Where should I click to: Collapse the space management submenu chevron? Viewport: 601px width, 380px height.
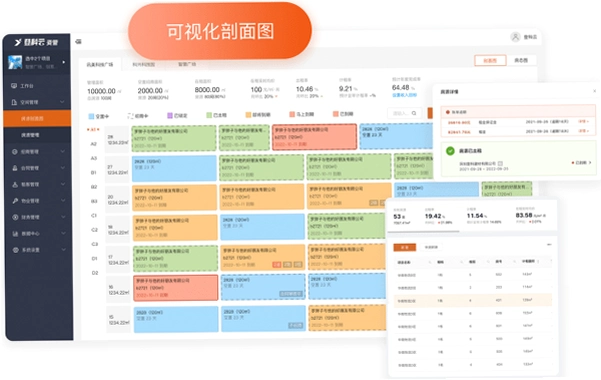click(x=62, y=102)
